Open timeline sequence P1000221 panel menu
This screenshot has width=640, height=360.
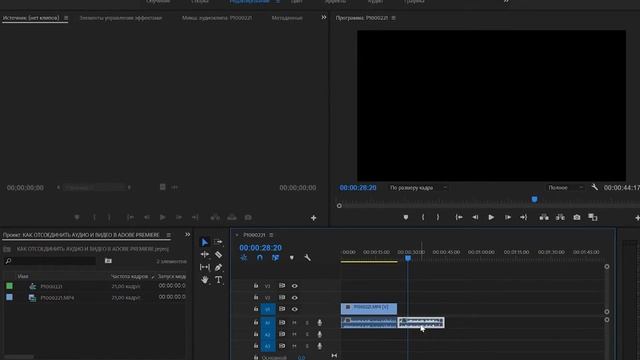[x=271, y=235]
